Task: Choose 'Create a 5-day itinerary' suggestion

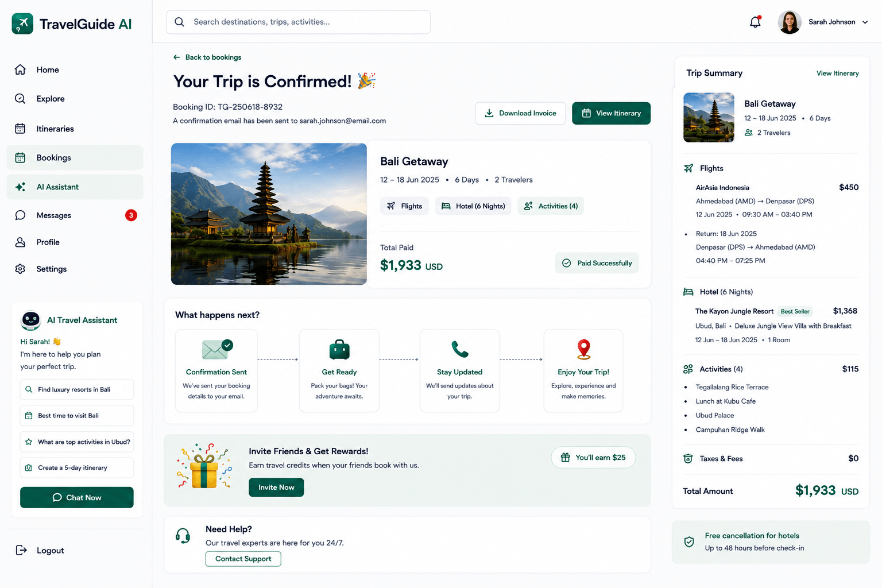Action: [77, 467]
